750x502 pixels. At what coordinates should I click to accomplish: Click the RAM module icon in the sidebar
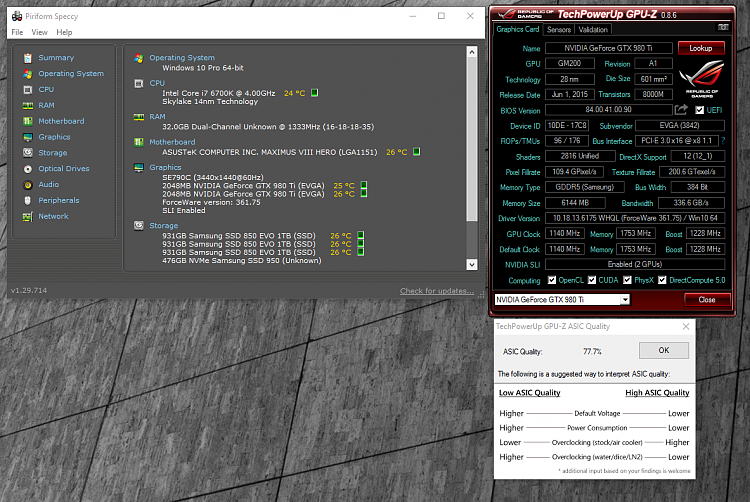pos(28,105)
